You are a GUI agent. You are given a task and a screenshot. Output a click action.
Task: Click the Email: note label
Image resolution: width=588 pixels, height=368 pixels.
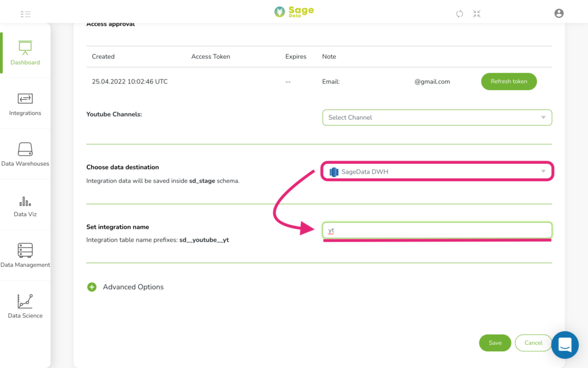[x=331, y=82]
